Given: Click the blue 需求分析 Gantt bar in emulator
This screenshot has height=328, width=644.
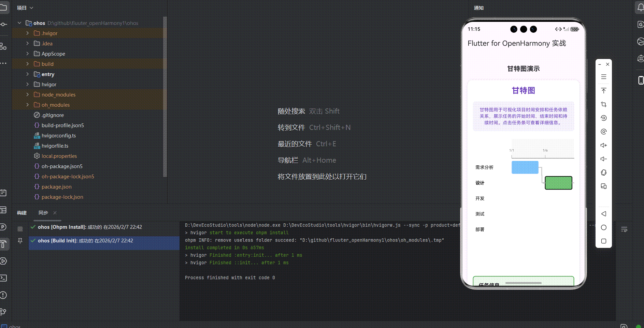Looking at the screenshot, I should click(525, 167).
